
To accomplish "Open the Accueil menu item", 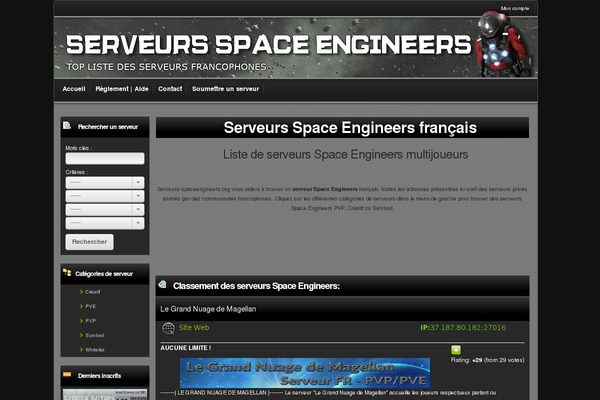I will click(74, 89).
